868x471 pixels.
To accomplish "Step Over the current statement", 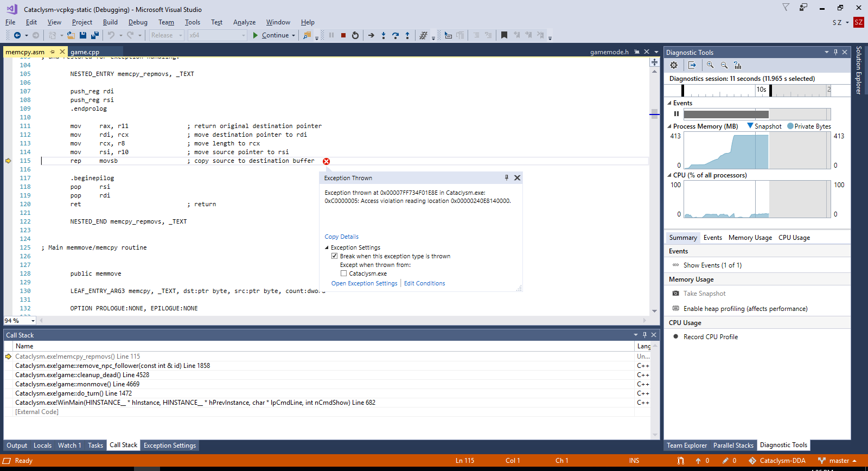I will (x=395, y=35).
